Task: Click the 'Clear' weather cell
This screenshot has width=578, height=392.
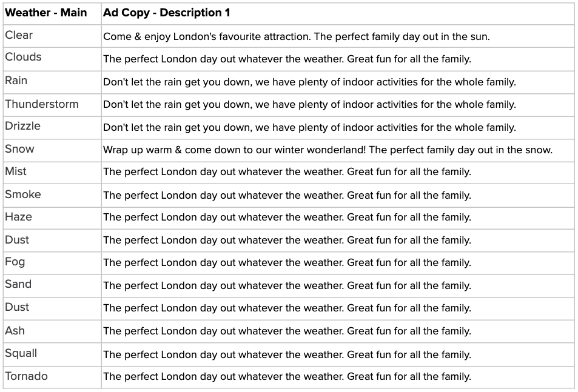Action: (x=52, y=36)
